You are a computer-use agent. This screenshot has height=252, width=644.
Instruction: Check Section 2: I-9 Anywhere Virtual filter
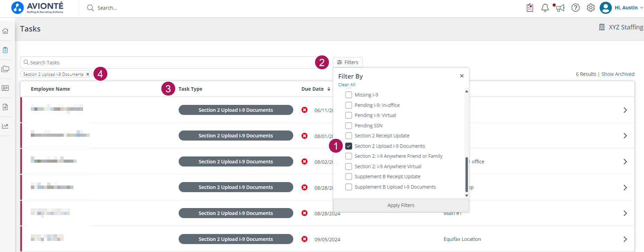pyautogui.click(x=349, y=166)
